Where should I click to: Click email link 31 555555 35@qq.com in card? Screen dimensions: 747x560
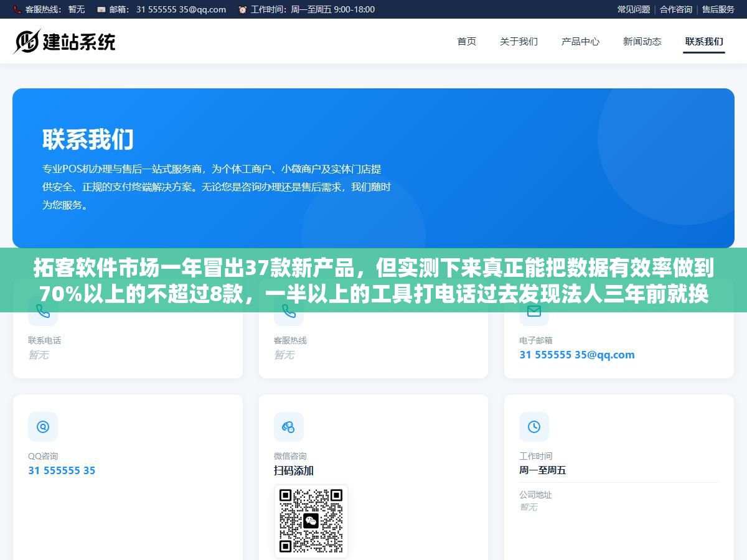[577, 355]
